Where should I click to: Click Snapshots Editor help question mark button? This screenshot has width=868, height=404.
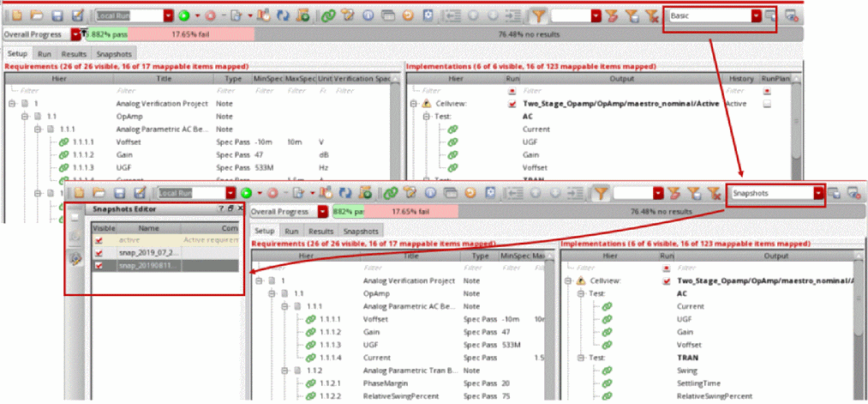(x=222, y=209)
